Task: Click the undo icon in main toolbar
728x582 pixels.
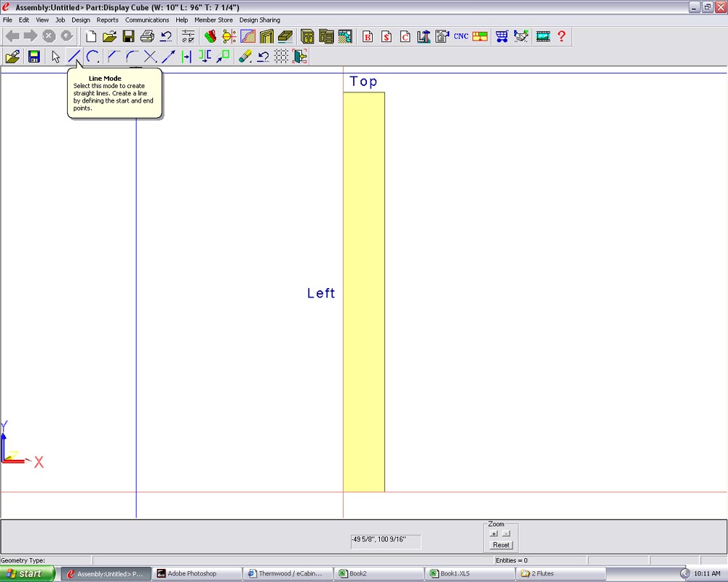Action: [x=166, y=36]
